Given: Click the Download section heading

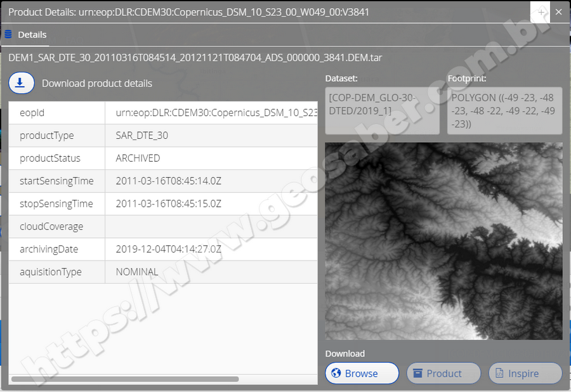Looking at the screenshot, I should pyautogui.click(x=345, y=353).
